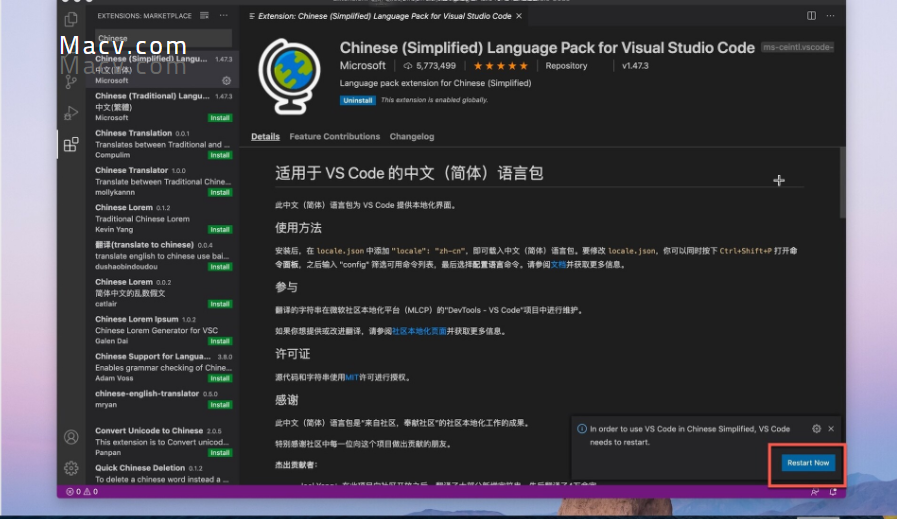Viewport: 897px width, 519px height.
Task: Click the five-star rating
Action: pyautogui.click(x=501, y=66)
